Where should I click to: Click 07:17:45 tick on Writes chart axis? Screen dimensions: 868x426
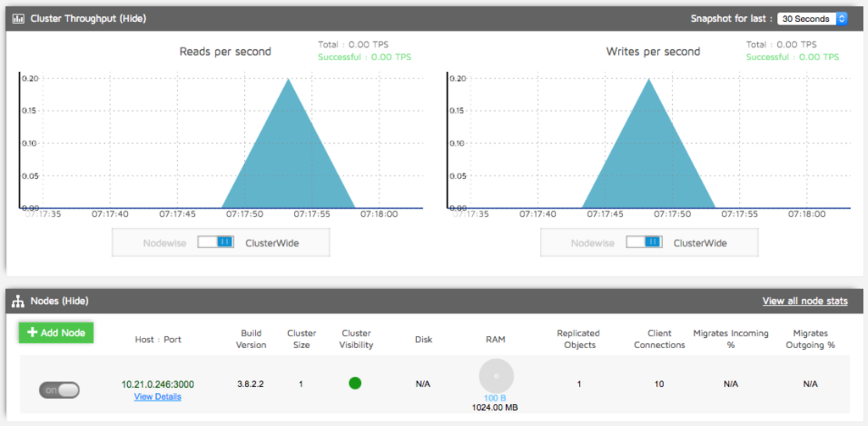(605, 213)
